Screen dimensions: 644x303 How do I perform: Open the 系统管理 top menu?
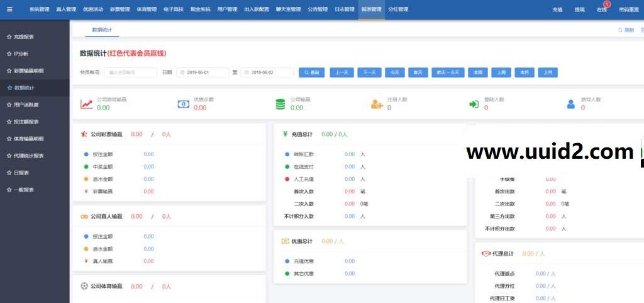[39, 9]
